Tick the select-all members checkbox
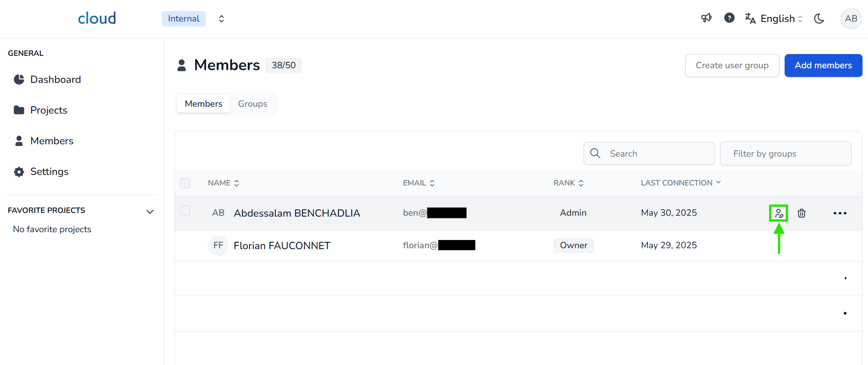868x365 pixels. coord(185,183)
